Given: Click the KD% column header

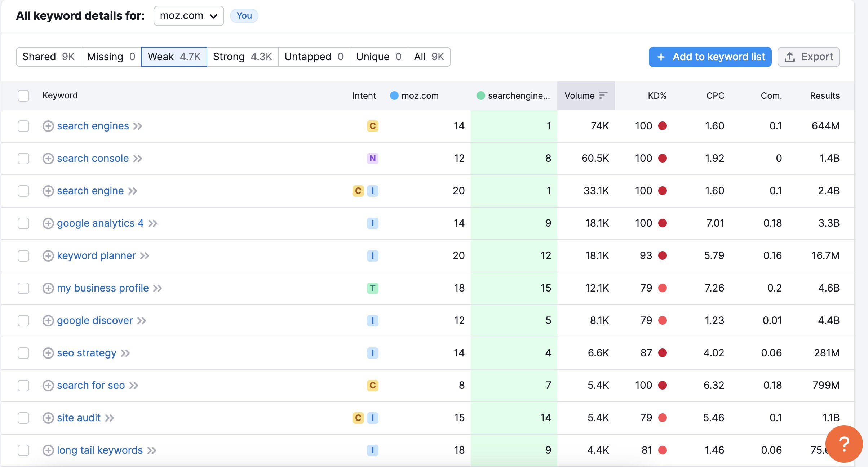Looking at the screenshot, I should (657, 96).
